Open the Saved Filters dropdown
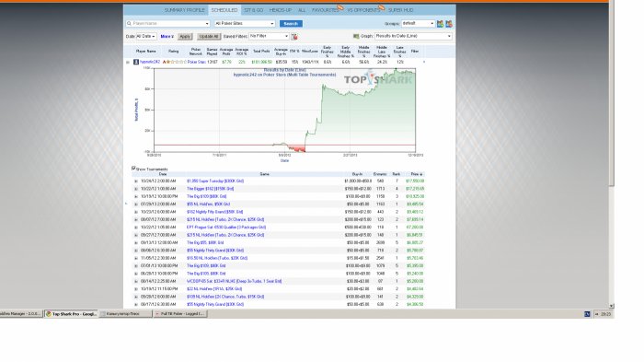Viewport: 644px width, 362px height. (x=269, y=36)
